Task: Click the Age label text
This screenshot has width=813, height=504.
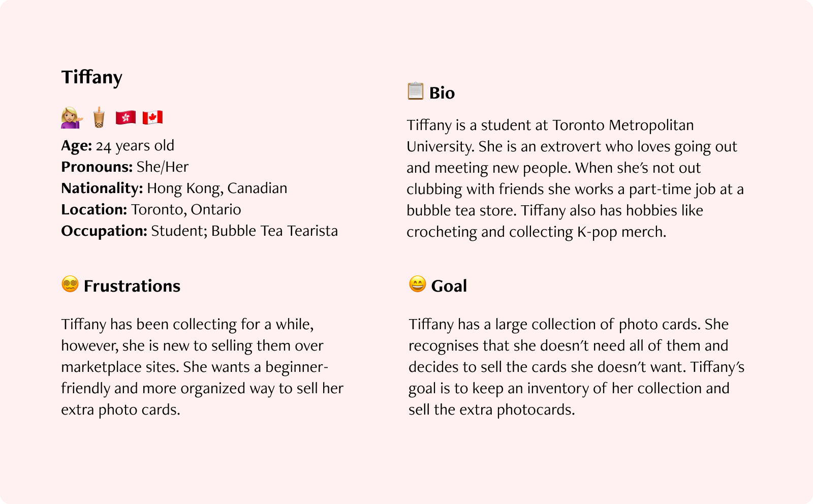Action: tap(77, 146)
